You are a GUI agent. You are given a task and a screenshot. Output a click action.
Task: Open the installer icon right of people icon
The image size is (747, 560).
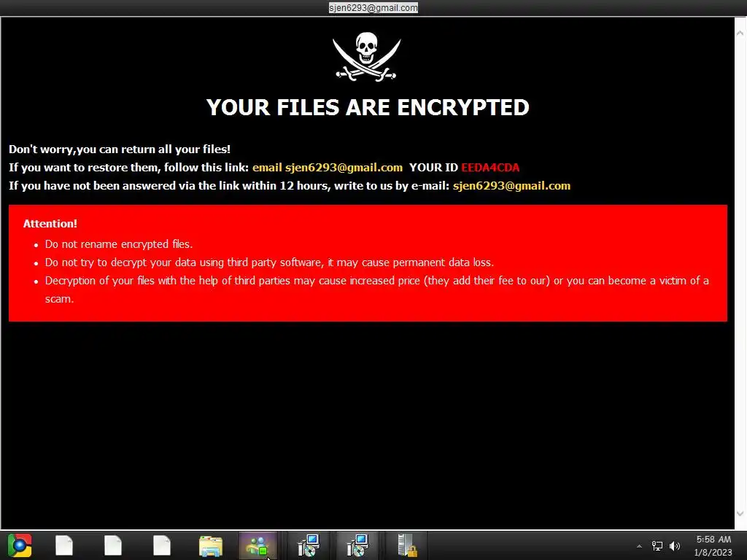point(308,545)
